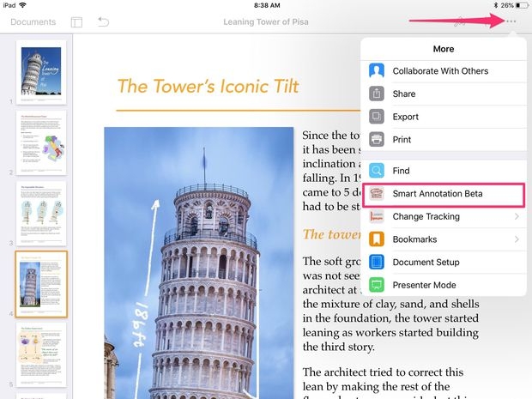
Task: Enter Presenter Mode
Action: click(444, 285)
